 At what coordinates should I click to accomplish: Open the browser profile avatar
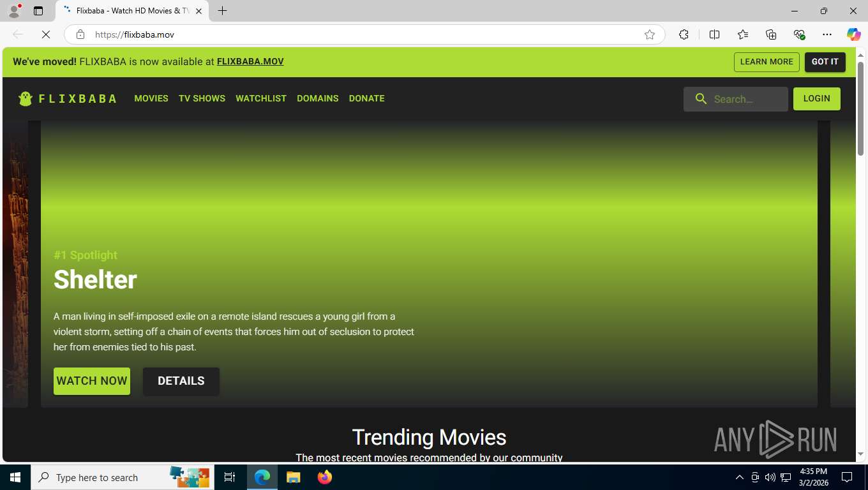[x=13, y=11]
